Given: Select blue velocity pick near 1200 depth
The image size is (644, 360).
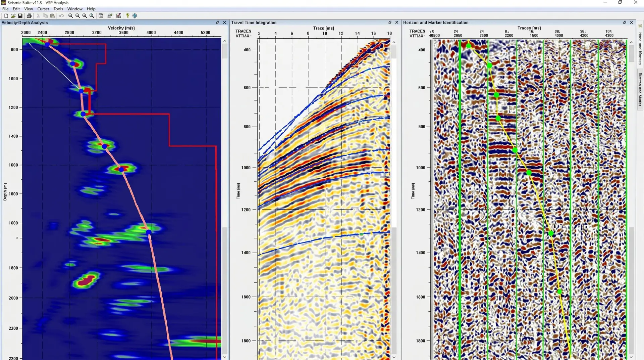Looking at the screenshot, I should click(x=83, y=114).
